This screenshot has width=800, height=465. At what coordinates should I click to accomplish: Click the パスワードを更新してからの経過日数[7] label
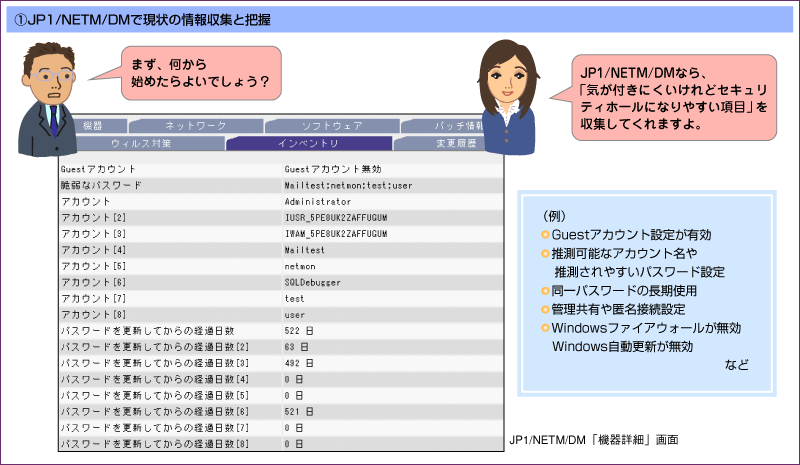(x=155, y=428)
